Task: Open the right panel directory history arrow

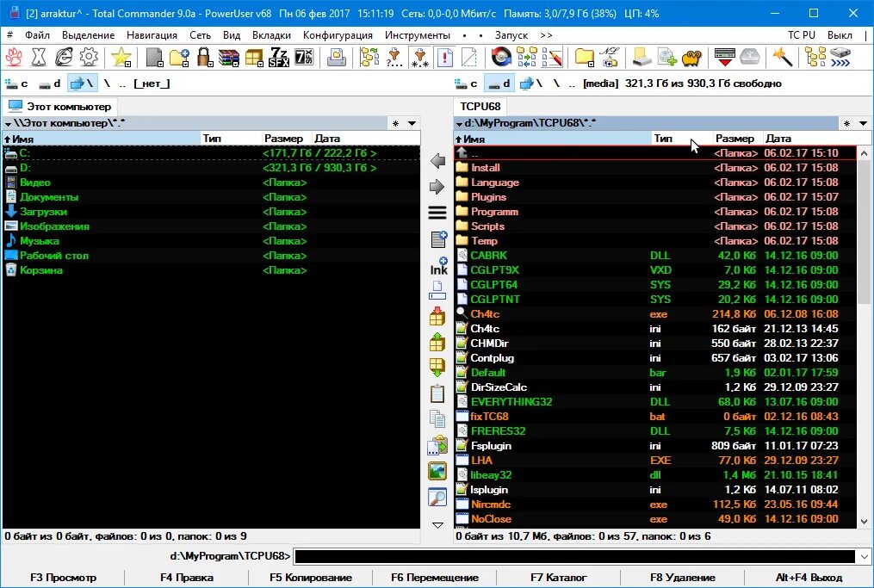Action: click(x=863, y=123)
